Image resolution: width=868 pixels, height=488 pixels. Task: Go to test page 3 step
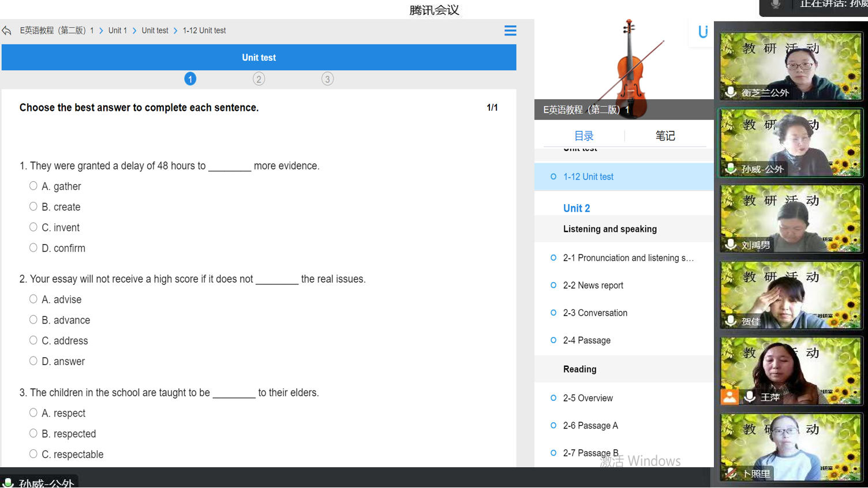[327, 79]
